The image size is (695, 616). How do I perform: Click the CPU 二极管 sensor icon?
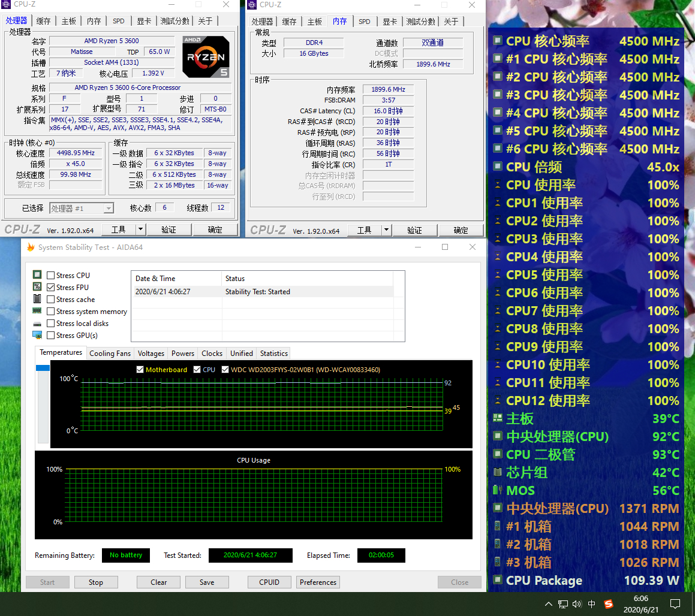pyautogui.click(x=498, y=454)
